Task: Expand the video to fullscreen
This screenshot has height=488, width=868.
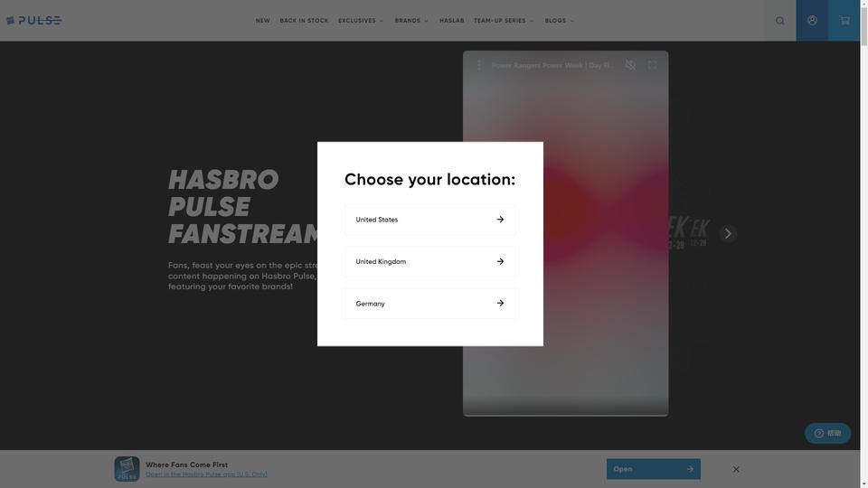Action: tap(652, 65)
